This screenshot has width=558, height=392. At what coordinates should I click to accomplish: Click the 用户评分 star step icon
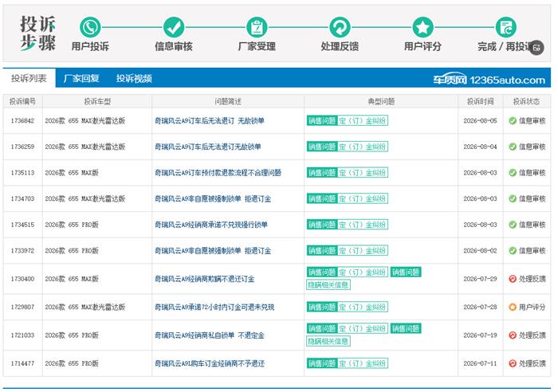[422, 27]
